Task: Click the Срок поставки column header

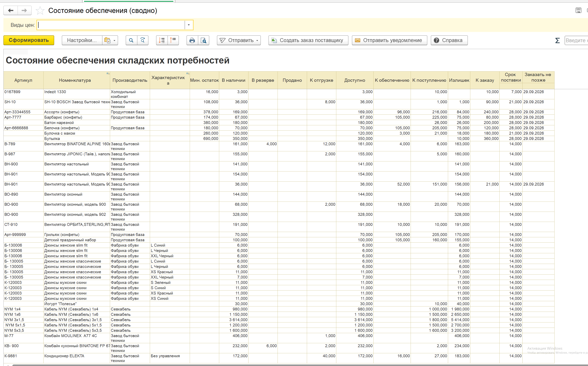Action: click(x=511, y=77)
